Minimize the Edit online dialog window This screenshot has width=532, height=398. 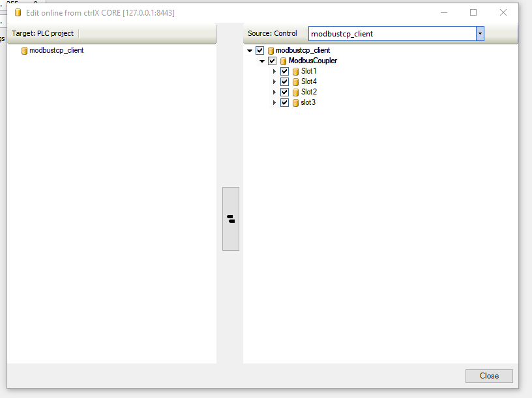(444, 12)
